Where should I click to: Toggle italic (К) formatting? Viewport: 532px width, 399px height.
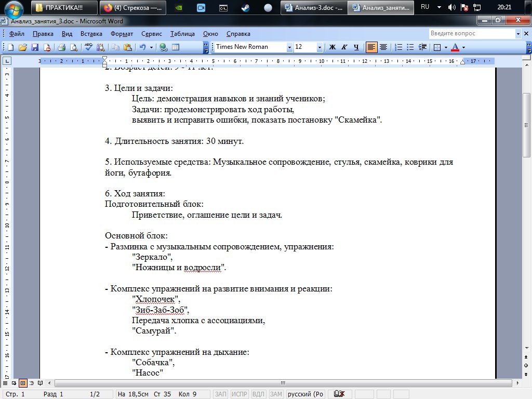[344, 47]
